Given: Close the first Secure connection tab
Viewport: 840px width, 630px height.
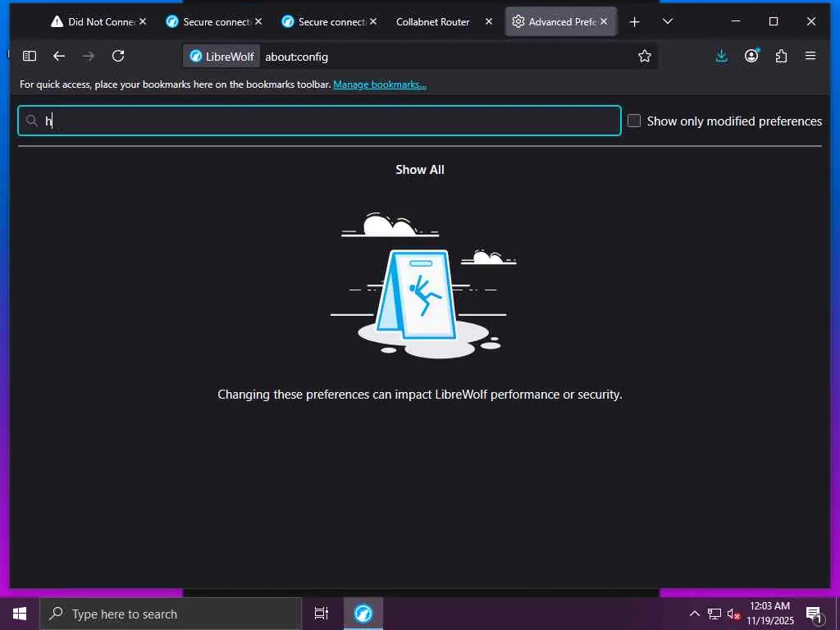Looking at the screenshot, I should (258, 21).
